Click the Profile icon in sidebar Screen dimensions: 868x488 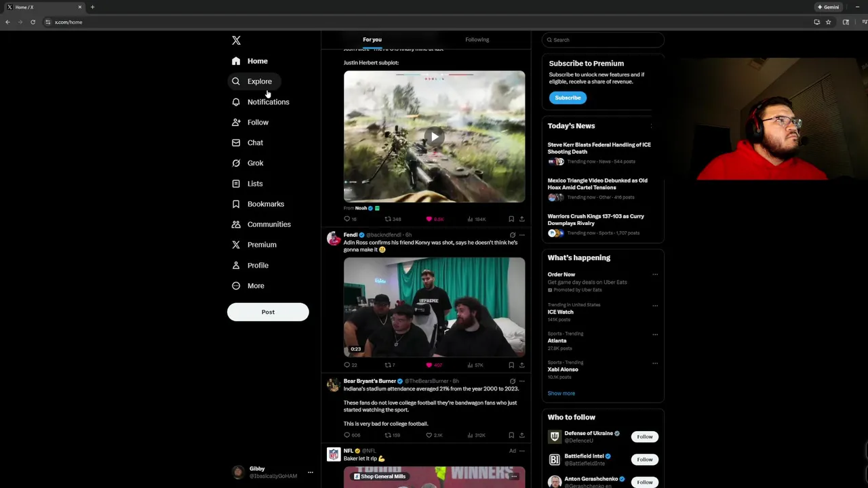236,265
